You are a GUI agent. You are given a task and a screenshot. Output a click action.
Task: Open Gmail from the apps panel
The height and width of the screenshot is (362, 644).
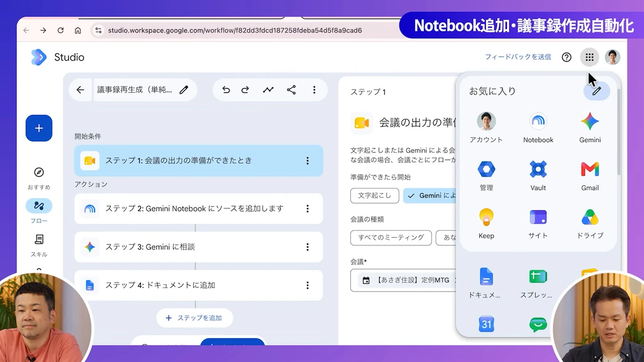590,175
